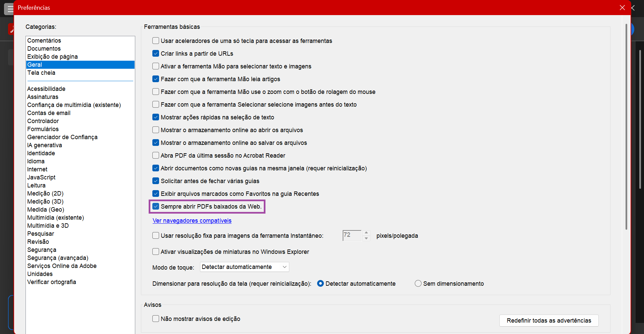Open Revisão category
Viewport: 644px width, 334px height.
(x=80, y=242)
